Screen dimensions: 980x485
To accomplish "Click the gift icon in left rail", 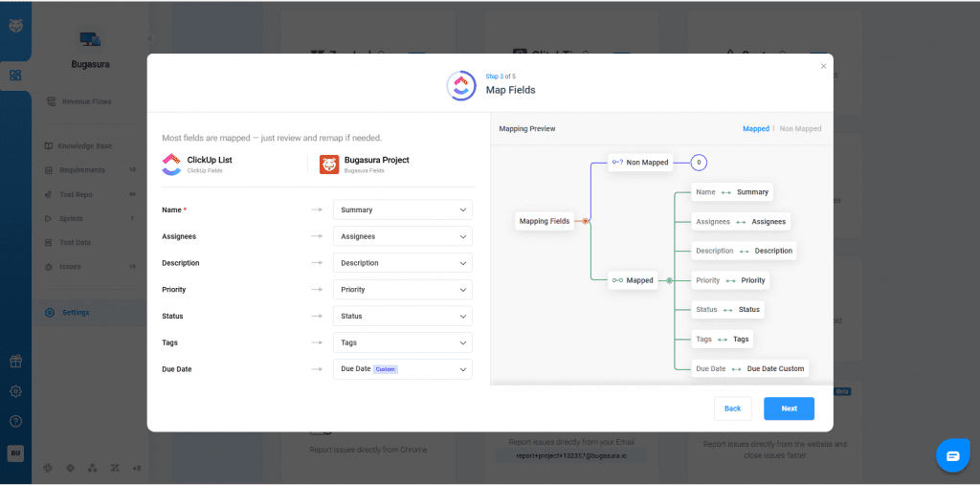I will click(x=16, y=361).
